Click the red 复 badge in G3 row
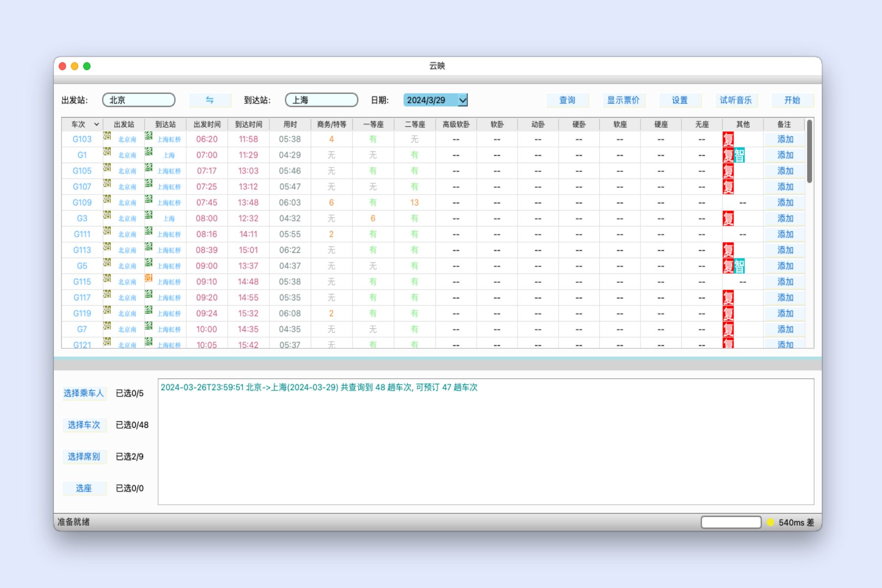 coord(728,219)
